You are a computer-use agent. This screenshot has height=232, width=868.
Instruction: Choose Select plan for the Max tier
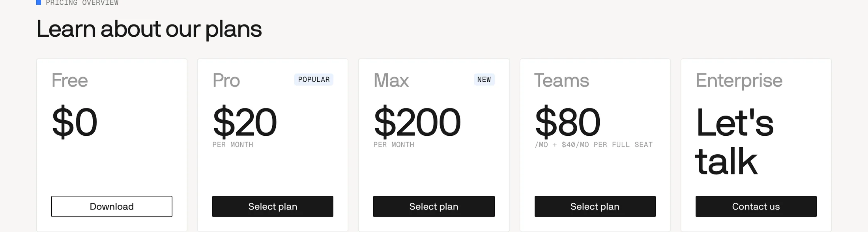click(434, 206)
